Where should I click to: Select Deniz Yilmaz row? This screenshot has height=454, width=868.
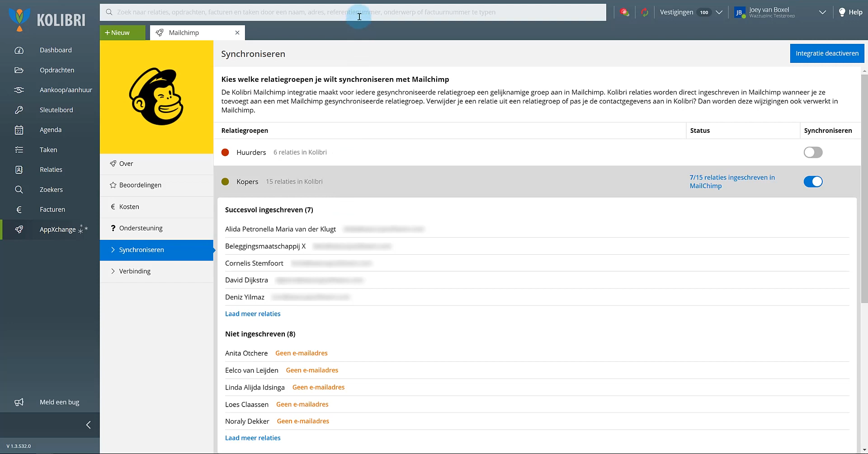click(537, 297)
